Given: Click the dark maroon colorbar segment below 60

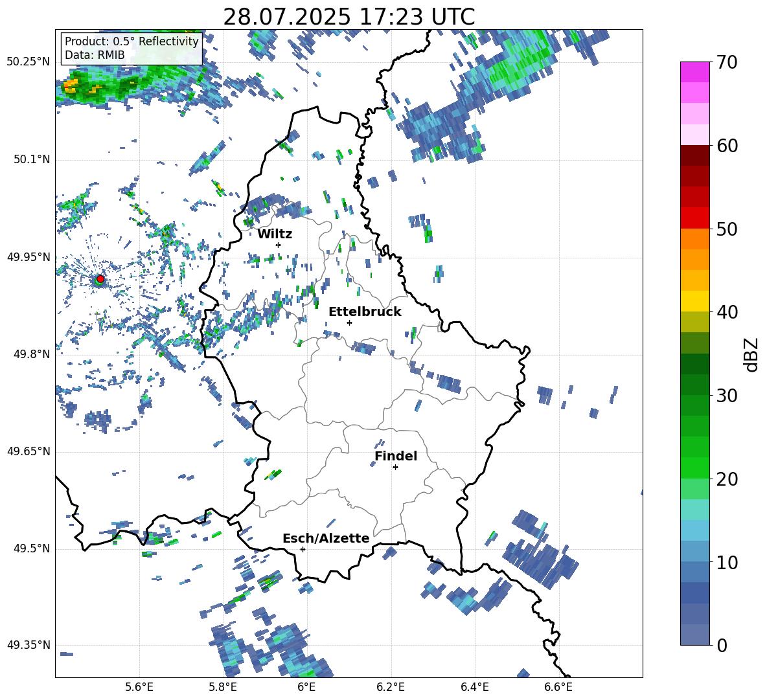Looking at the screenshot, I should (694, 155).
